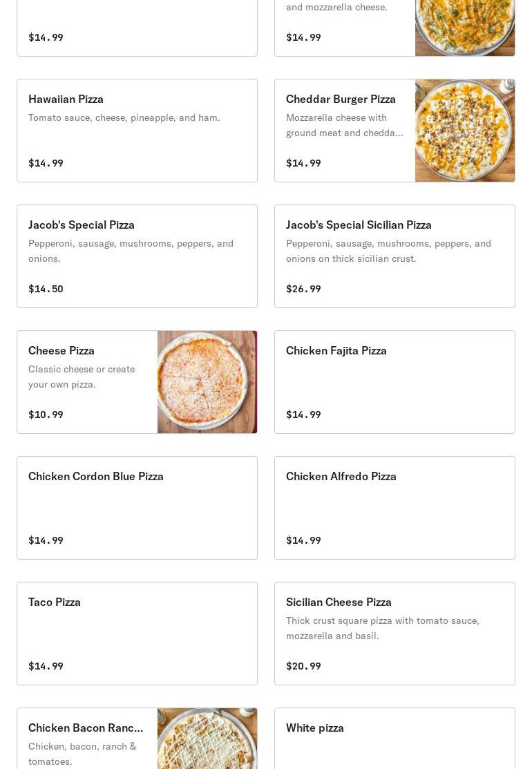The image size is (532, 769).
Task: Click the $14.50 Jacob's Special price
Action: coord(46,289)
